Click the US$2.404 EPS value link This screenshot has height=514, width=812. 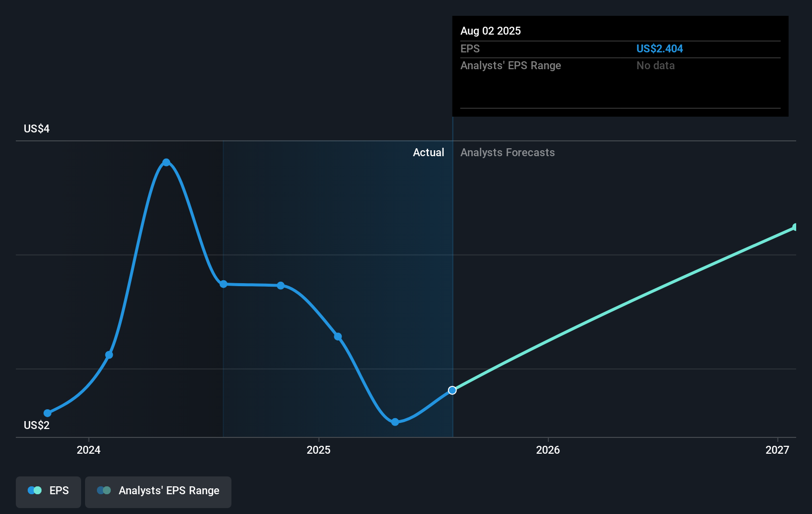pos(660,48)
